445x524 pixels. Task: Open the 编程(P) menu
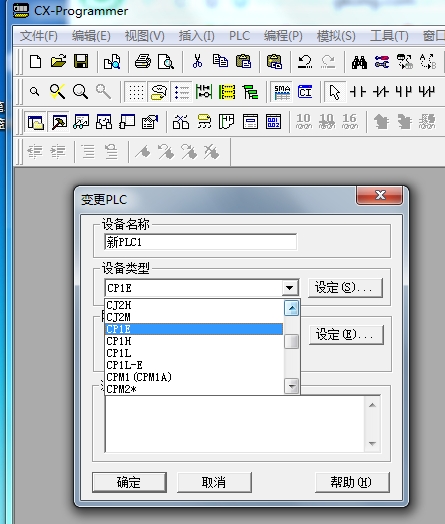[x=283, y=36]
